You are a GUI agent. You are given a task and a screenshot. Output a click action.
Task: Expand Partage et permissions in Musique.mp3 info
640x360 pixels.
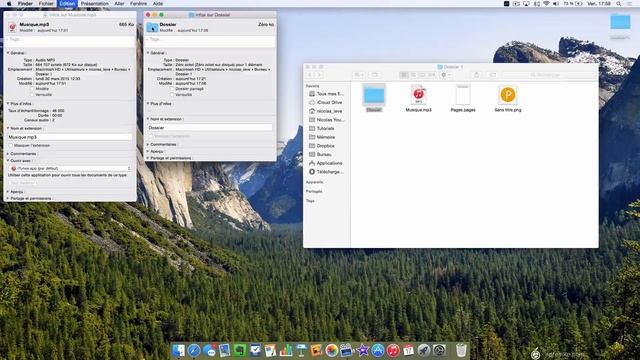click(8, 198)
